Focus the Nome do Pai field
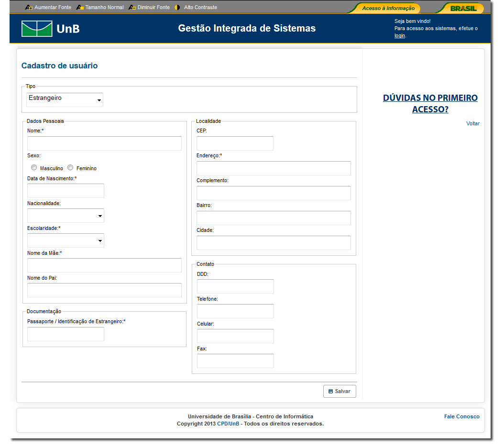The width and height of the screenshot is (504, 447). click(104, 290)
